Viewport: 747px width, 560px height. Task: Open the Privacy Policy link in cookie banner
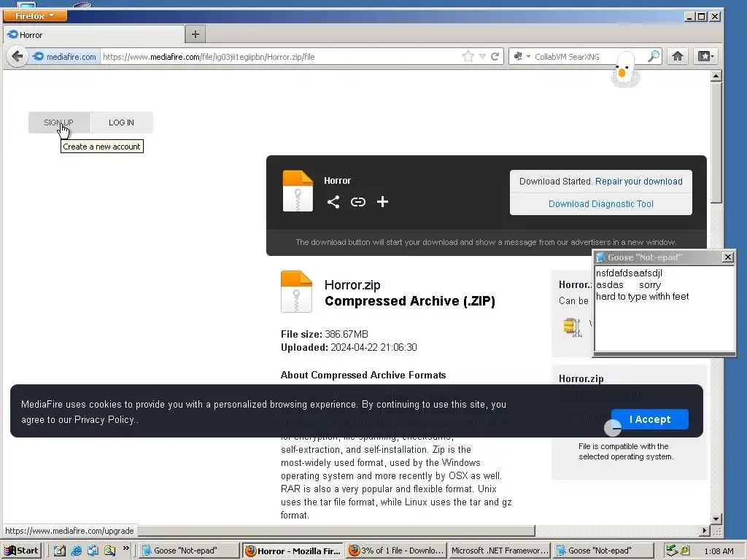click(104, 419)
